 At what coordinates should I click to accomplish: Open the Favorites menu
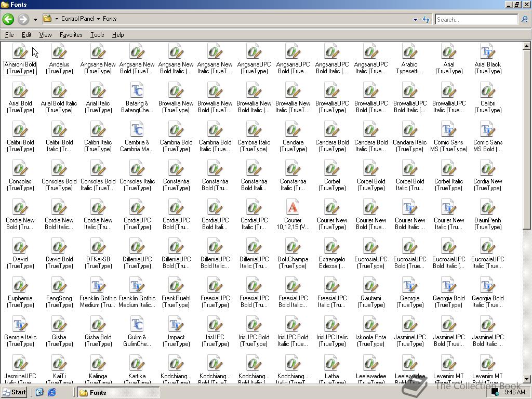(71, 35)
